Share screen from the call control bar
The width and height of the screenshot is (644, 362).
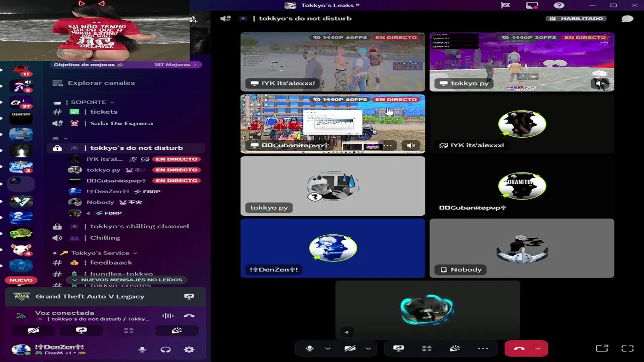pyautogui.click(x=398, y=348)
